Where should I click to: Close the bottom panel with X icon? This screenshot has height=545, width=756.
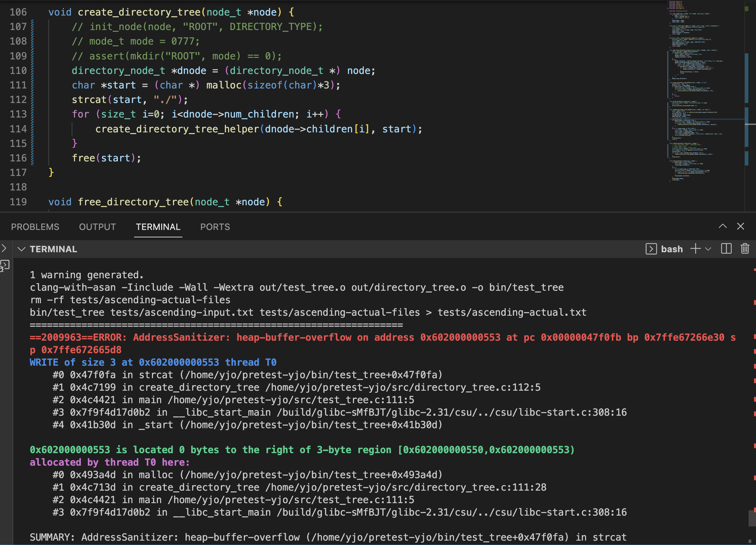(740, 226)
